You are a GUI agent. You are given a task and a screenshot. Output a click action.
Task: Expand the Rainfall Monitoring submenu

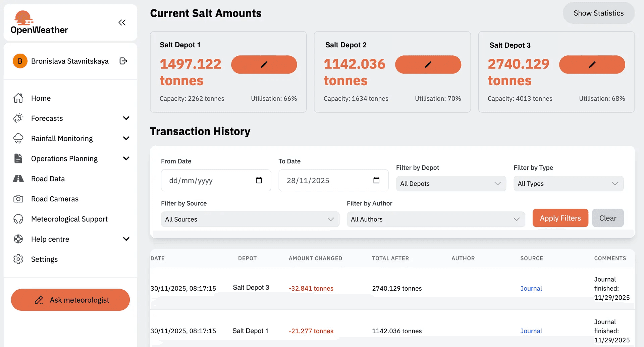coord(126,138)
